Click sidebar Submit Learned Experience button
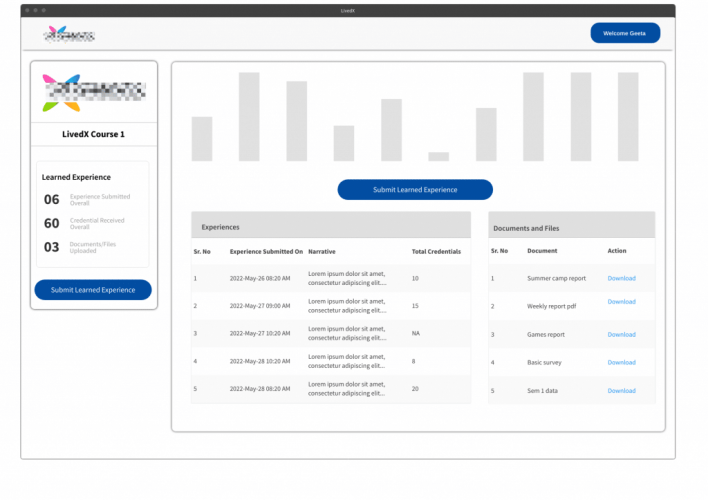This screenshot has height=500, width=708. tap(93, 290)
